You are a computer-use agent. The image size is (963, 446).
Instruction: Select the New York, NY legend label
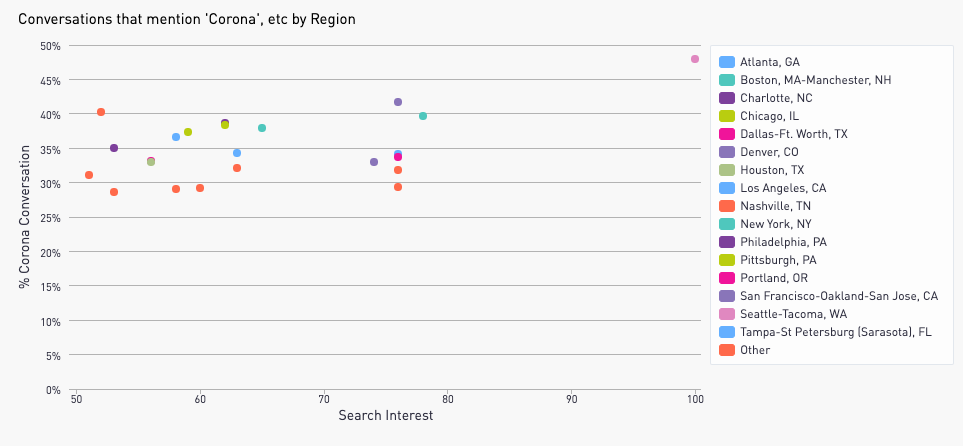[776, 224]
